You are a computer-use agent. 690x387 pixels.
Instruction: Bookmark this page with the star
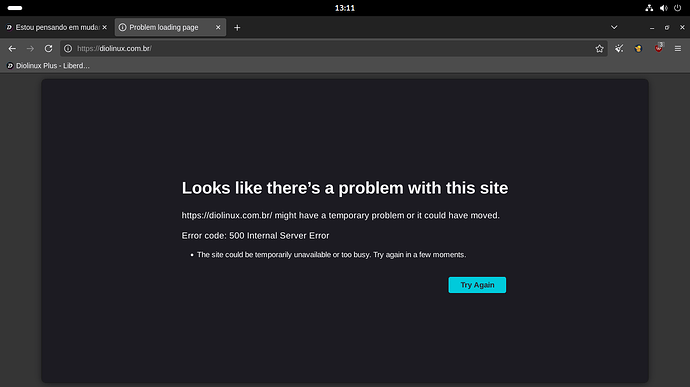(599, 48)
